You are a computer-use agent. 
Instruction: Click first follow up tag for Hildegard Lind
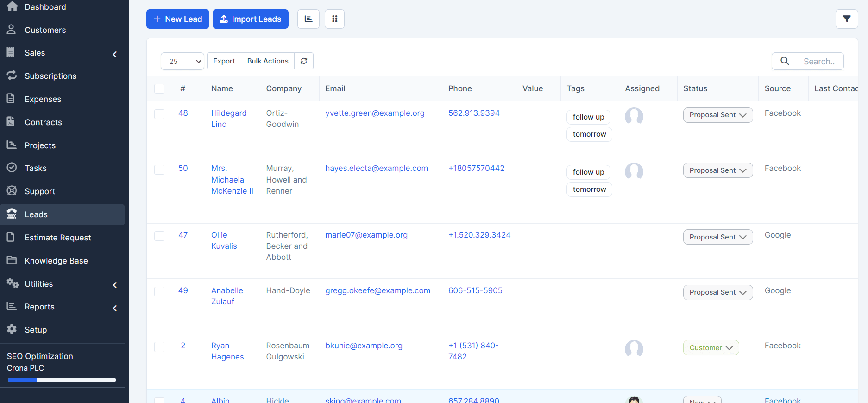point(588,117)
